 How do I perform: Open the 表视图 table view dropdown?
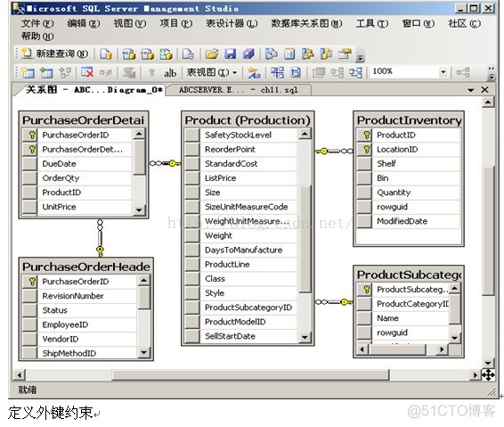(212, 72)
